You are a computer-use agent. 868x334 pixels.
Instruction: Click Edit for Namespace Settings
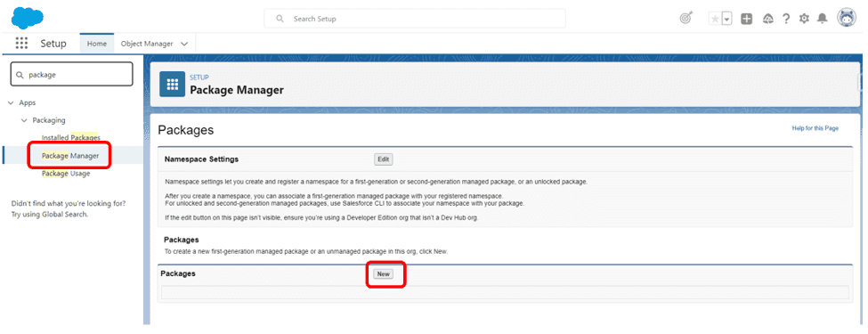tap(384, 159)
